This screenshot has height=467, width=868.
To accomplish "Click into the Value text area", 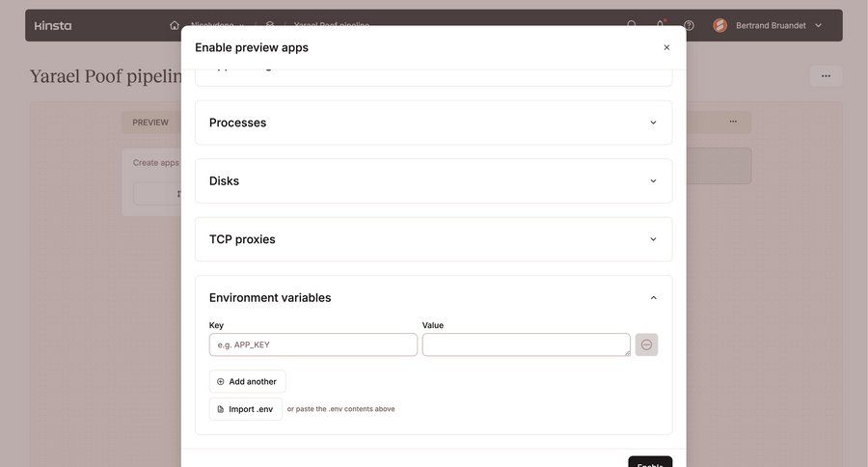I will point(526,344).
